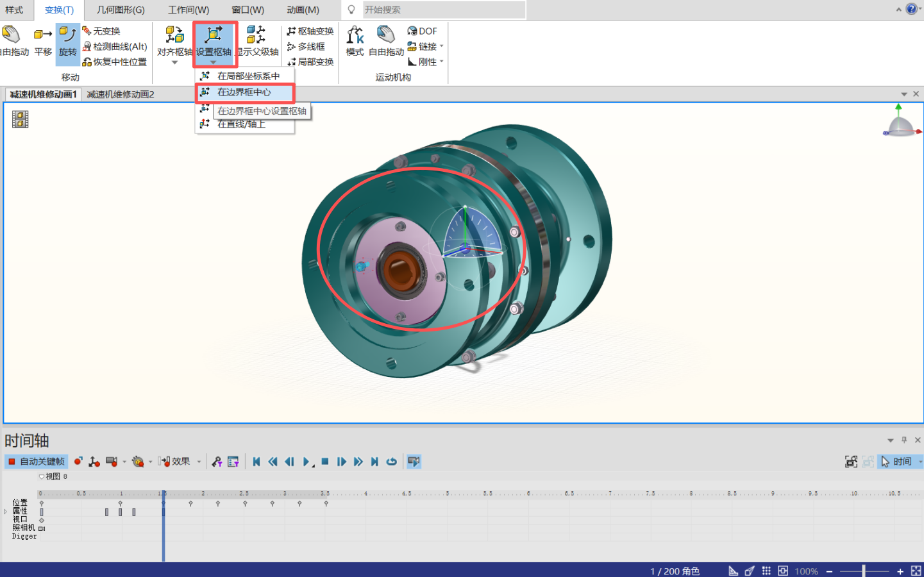
Task: Open the 几何图形(G) ribbon tab
Action: (x=121, y=10)
